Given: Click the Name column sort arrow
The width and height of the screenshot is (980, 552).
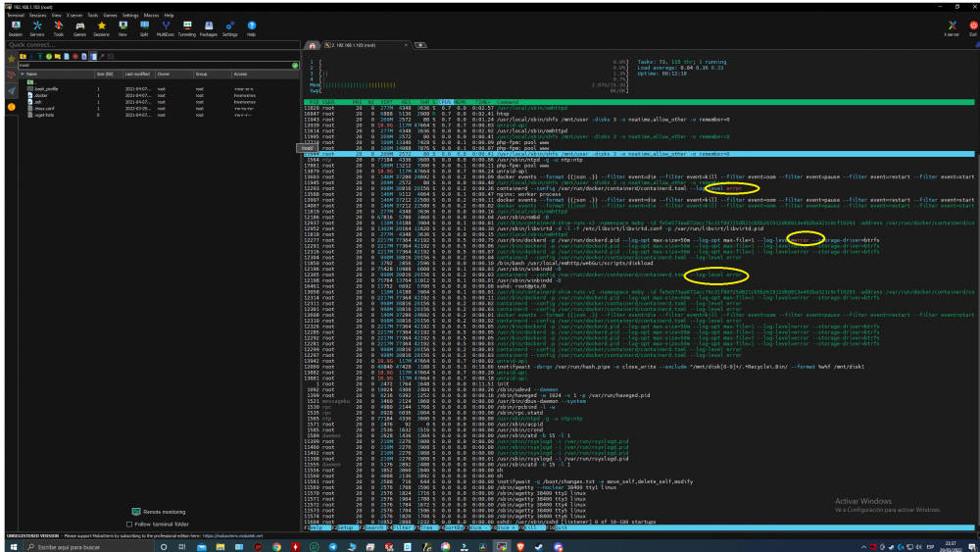Looking at the screenshot, I should coord(23,74).
